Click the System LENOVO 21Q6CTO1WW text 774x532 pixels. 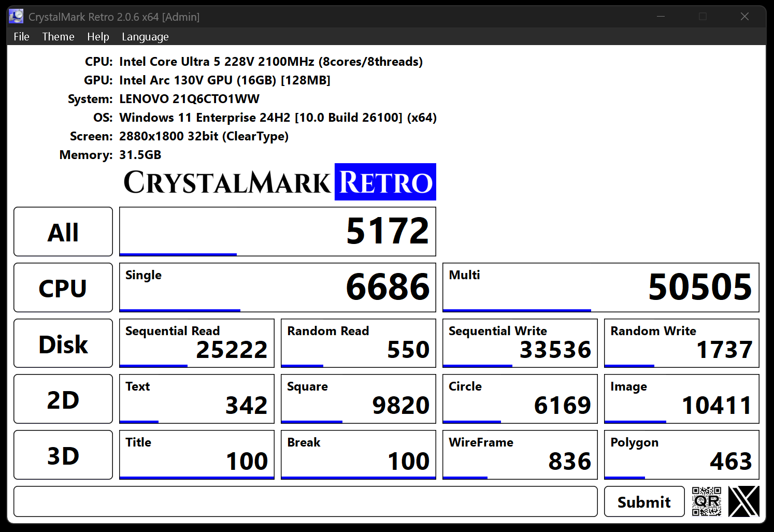click(x=189, y=99)
